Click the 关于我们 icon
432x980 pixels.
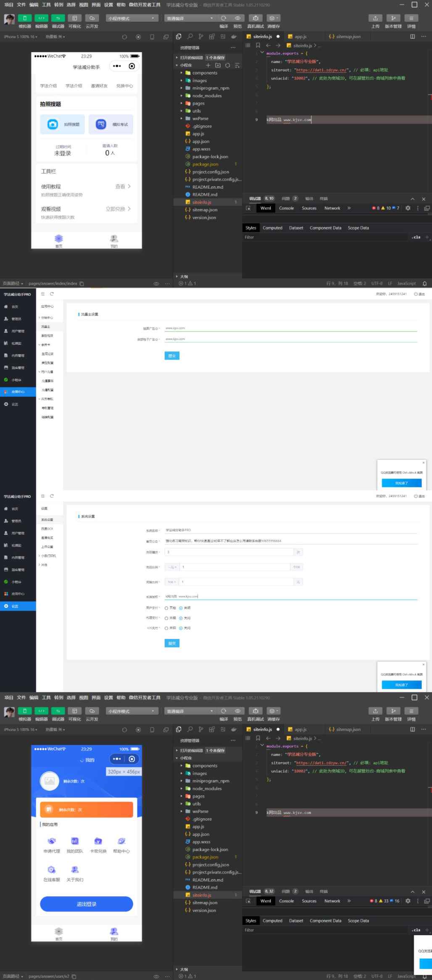[x=75, y=869]
